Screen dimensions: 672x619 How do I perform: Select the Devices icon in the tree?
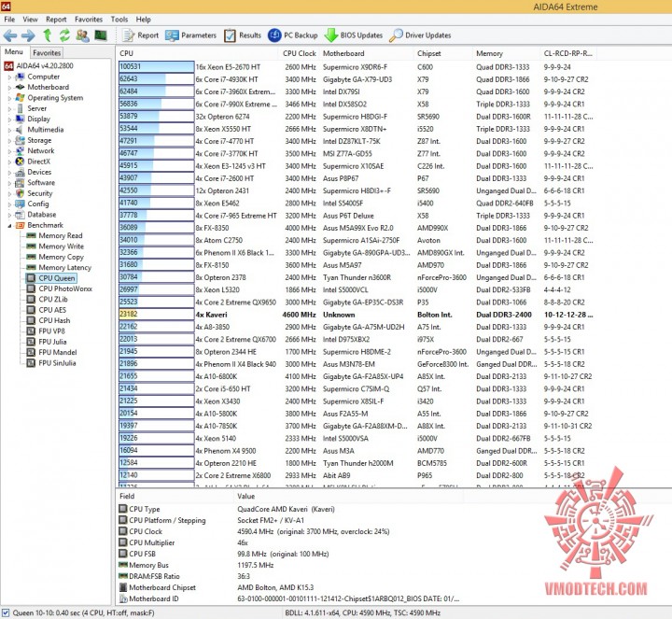20,172
